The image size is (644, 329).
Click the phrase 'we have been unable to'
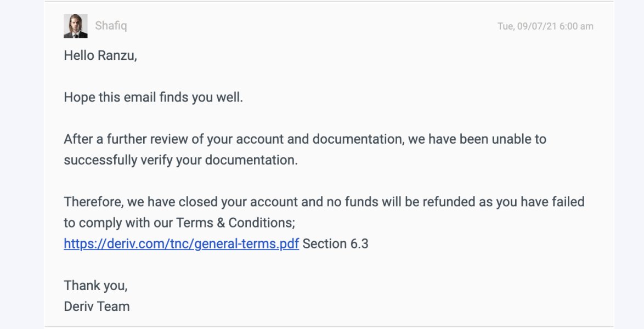[x=477, y=139]
